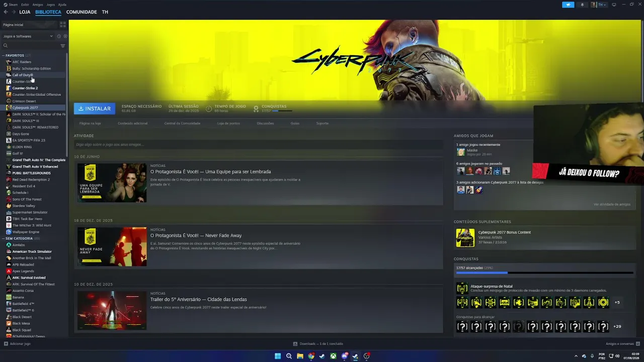Open Amigos e conversas
Viewport: 644px width, 362px height.
622,344
